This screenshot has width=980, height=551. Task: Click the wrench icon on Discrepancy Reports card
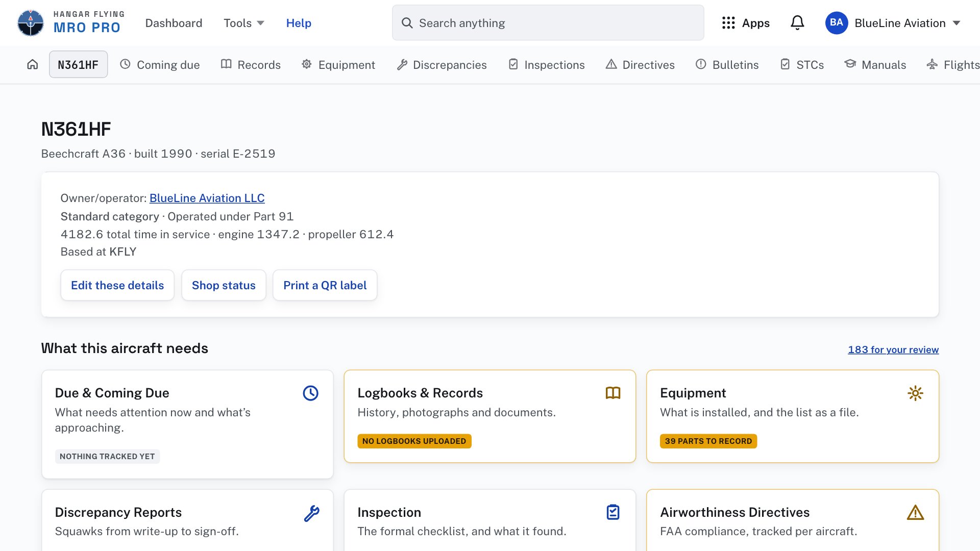coord(311,513)
